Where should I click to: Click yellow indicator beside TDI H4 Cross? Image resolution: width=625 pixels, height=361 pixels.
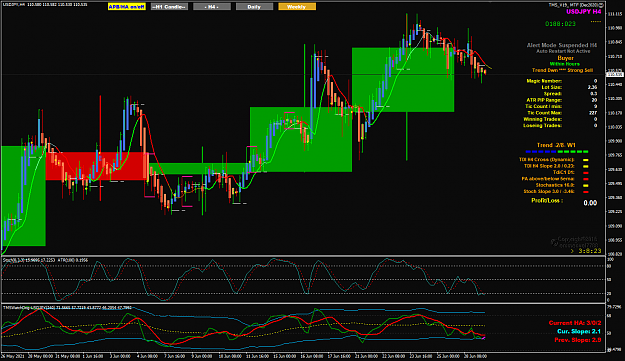[586, 160]
